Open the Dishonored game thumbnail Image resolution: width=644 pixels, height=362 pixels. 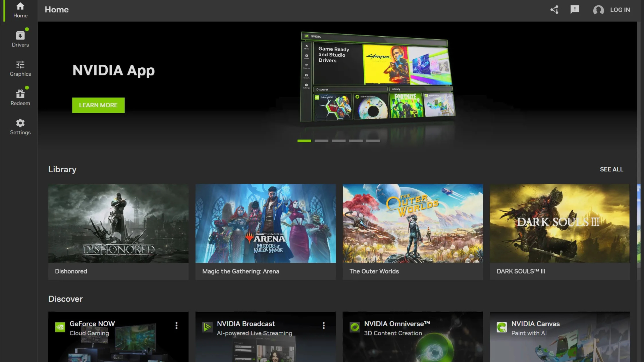(x=118, y=224)
